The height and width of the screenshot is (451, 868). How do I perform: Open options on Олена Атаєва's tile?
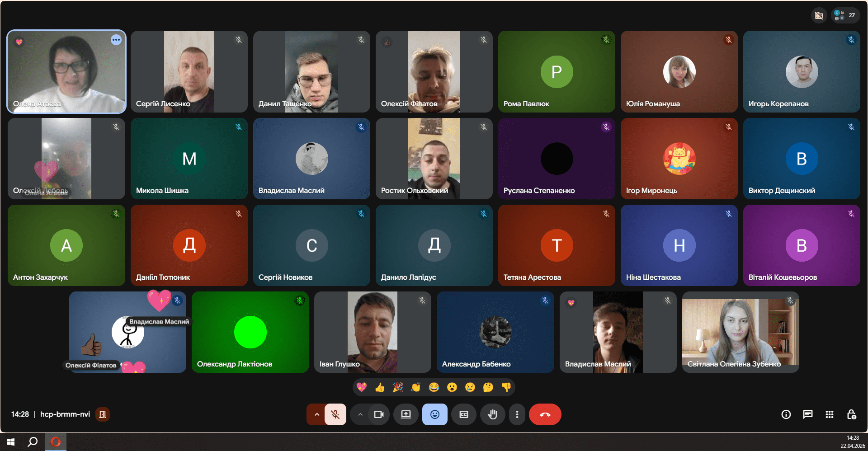(116, 40)
